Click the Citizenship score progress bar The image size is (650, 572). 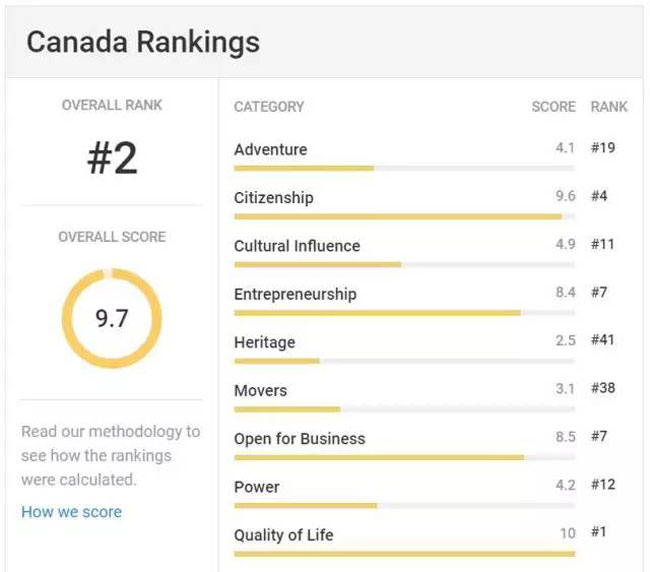click(x=398, y=216)
